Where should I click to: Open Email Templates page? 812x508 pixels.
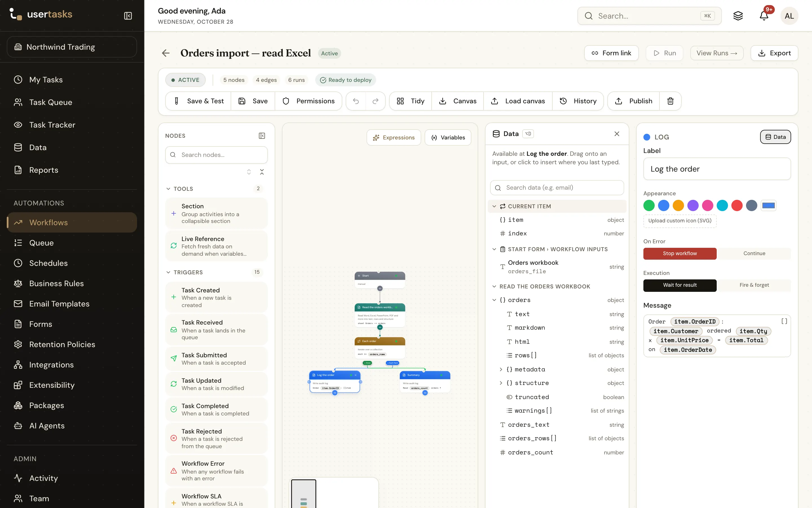pyautogui.click(x=72, y=304)
